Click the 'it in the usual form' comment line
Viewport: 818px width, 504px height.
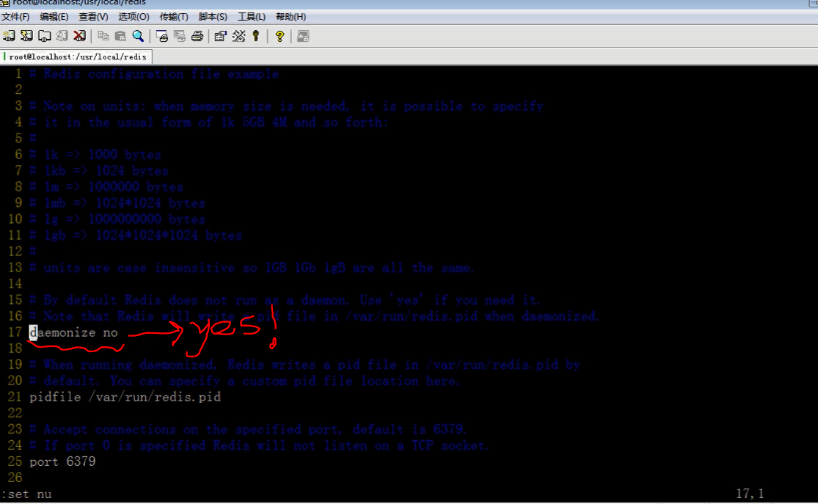tap(209, 122)
